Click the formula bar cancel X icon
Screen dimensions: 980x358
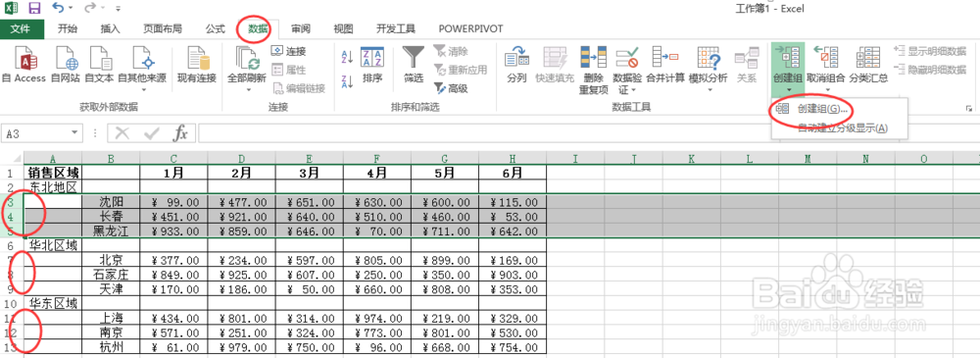pyautogui.click(x=122, y=132)
